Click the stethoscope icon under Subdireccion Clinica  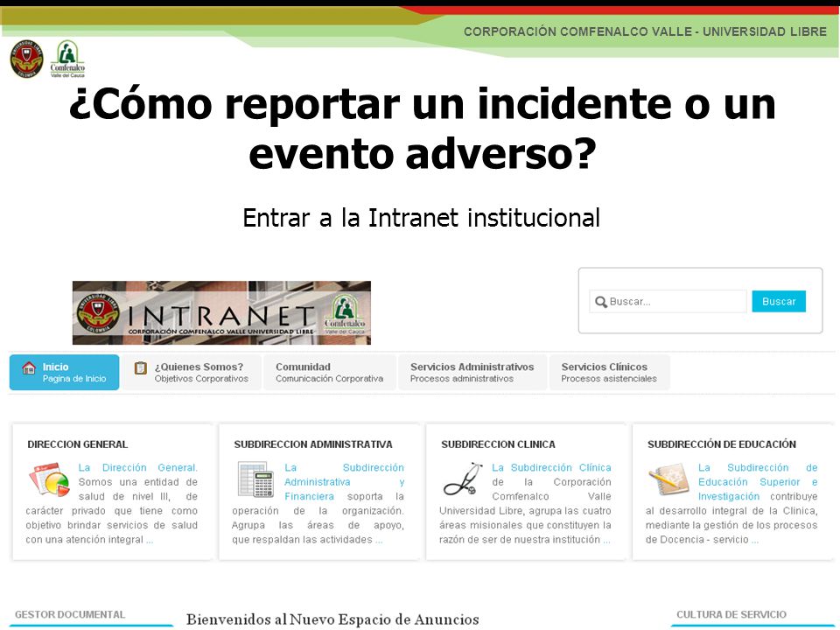463,479
